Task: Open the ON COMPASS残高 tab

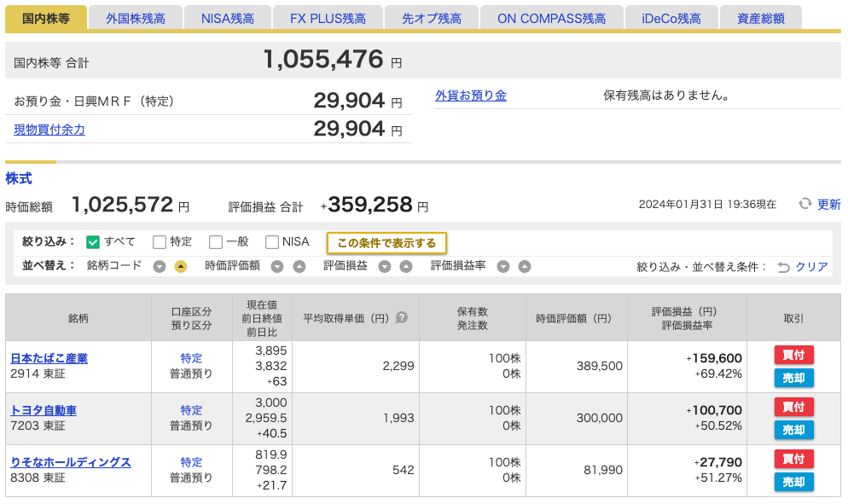Action: tap(552, 19)
